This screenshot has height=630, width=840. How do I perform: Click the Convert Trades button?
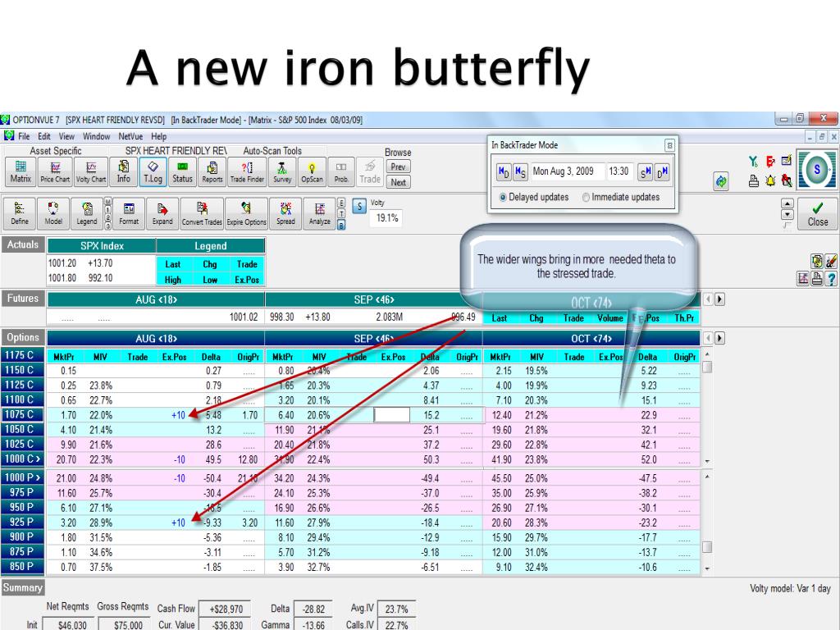pos(202,214)
